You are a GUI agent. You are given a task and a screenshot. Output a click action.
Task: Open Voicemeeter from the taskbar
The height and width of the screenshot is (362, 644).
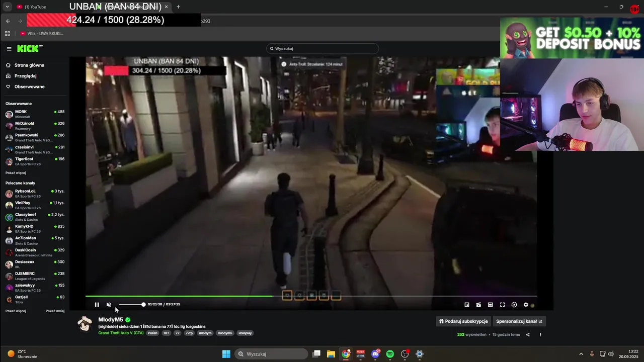point(360,354)
